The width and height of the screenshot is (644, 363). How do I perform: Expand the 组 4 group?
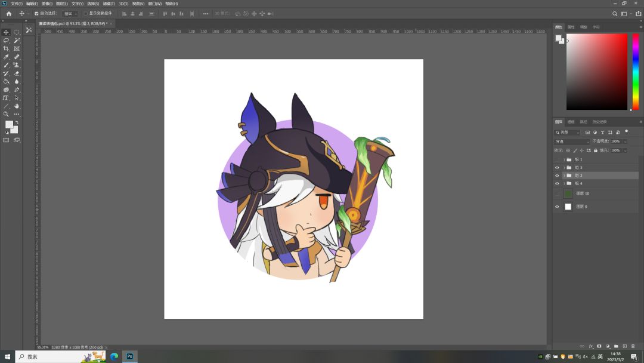click(564, 184)
